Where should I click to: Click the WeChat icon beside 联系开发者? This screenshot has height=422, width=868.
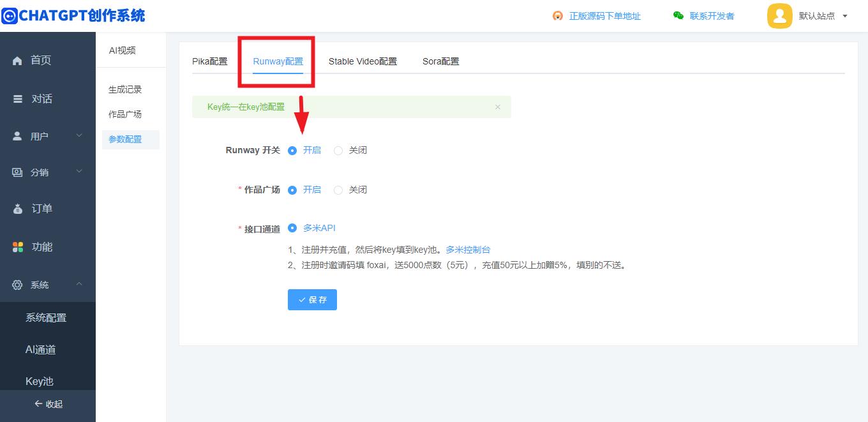pyautogui.click(x=678, y=15)
